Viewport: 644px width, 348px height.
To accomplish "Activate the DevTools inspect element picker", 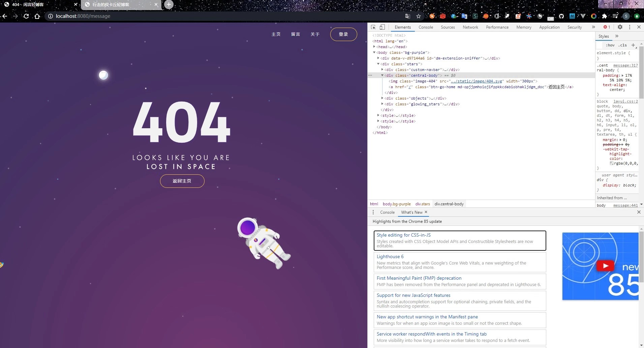I will point(373,27).
